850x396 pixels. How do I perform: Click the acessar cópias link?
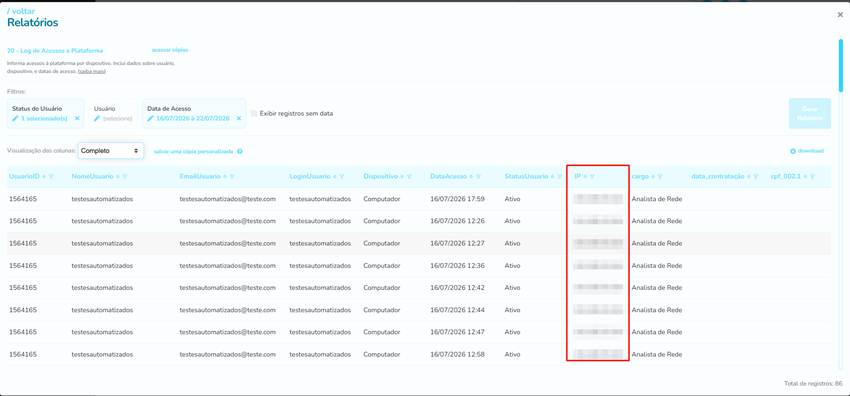pos(170,50)
